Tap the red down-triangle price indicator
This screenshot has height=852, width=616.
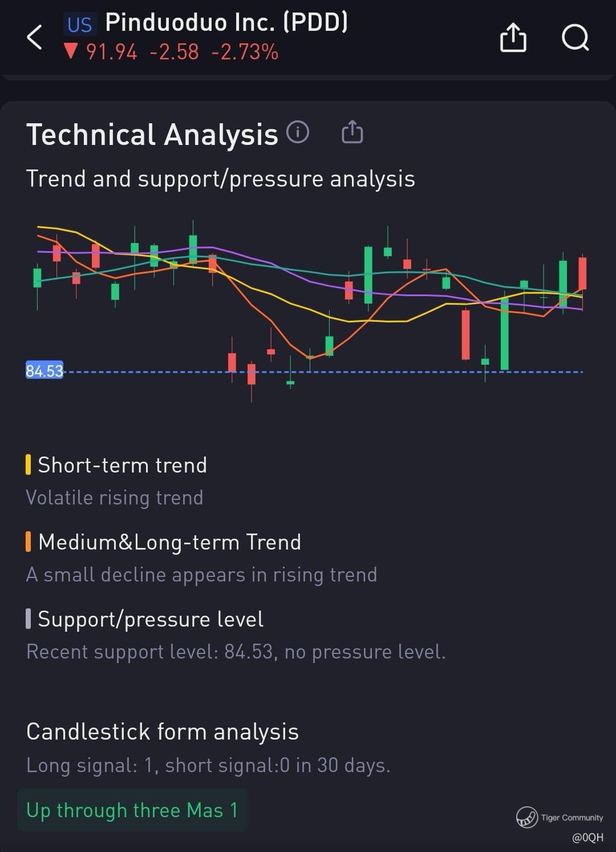coord(71,52)
